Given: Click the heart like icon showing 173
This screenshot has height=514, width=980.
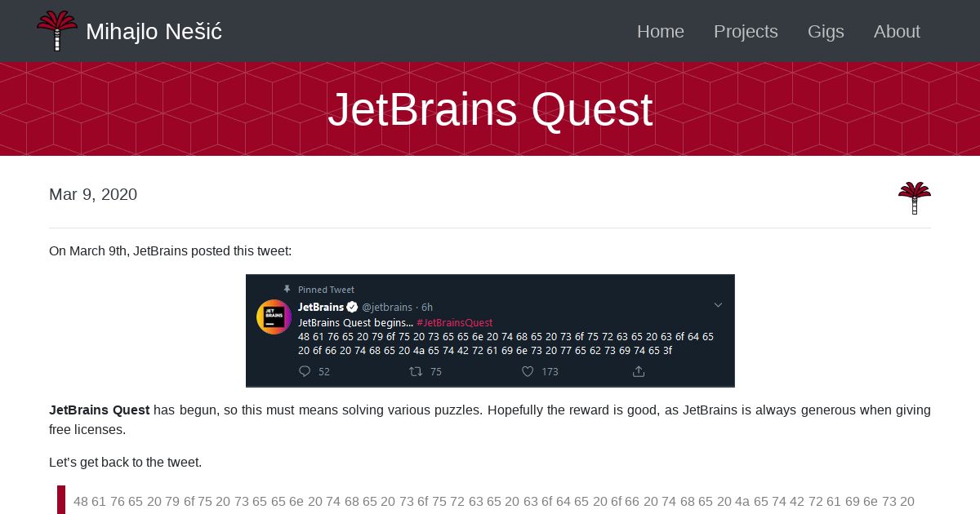Looking at the screenshot, I should coord(528,371).
